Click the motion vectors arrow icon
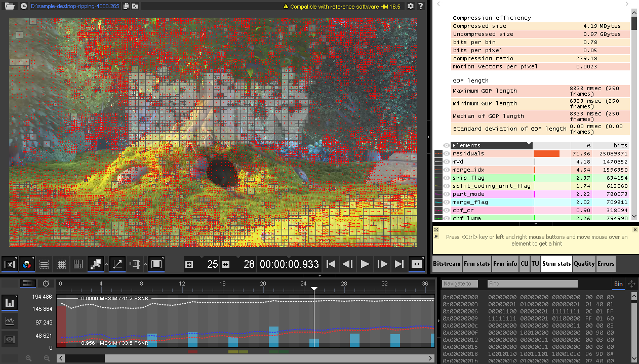Viewport: 639px width, 364px height. click(117, 264)
